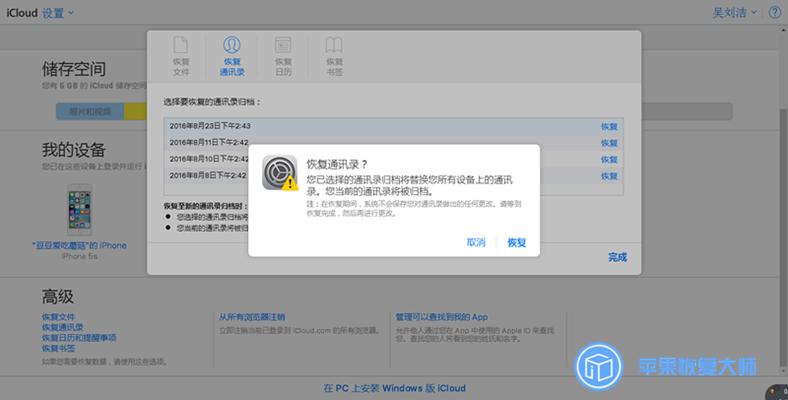Click the settings warning icon in dialog

[280, 173]
